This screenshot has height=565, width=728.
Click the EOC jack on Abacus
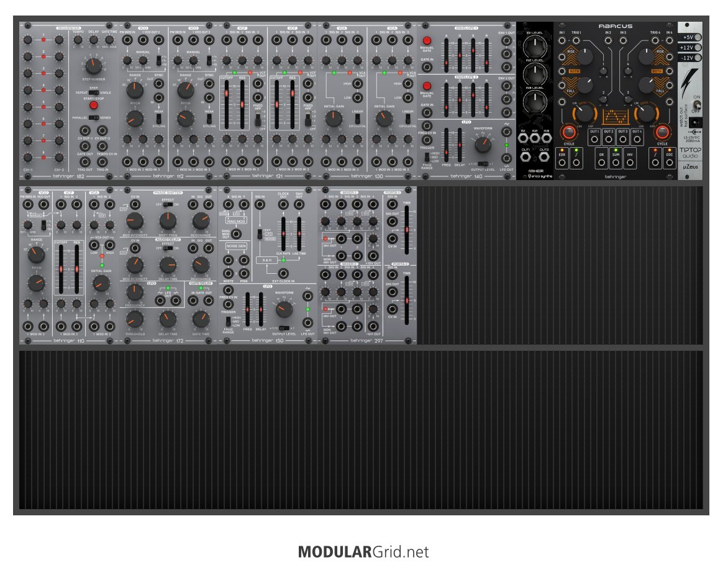coord(669,163)
